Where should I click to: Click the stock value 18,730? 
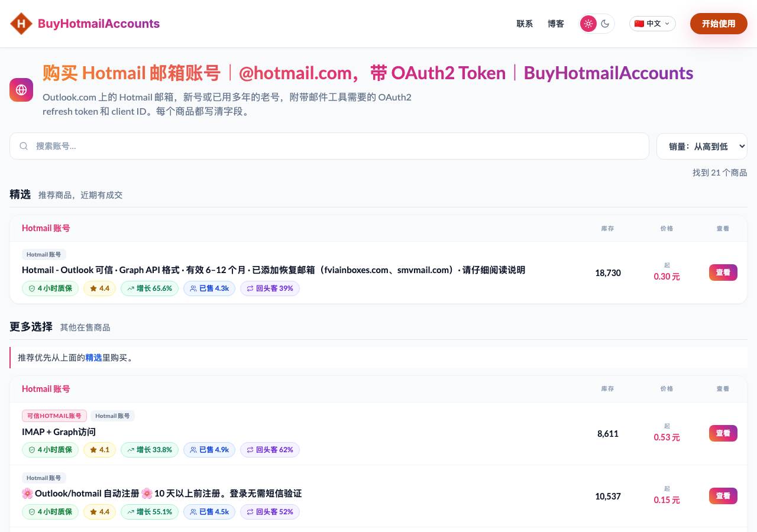pos(608,273)
